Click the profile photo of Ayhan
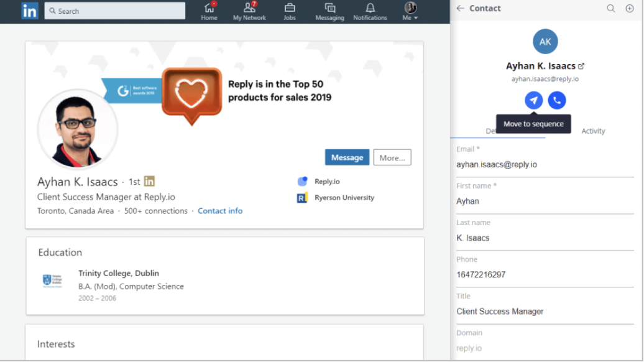Screen dimensions: 644x362 (78, 129)
